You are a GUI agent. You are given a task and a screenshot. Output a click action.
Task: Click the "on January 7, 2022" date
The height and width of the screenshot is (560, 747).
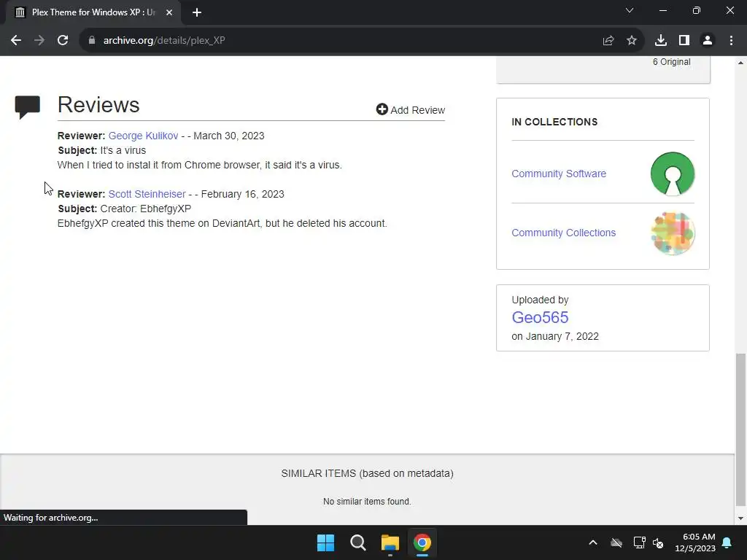(x=555, y=336)
